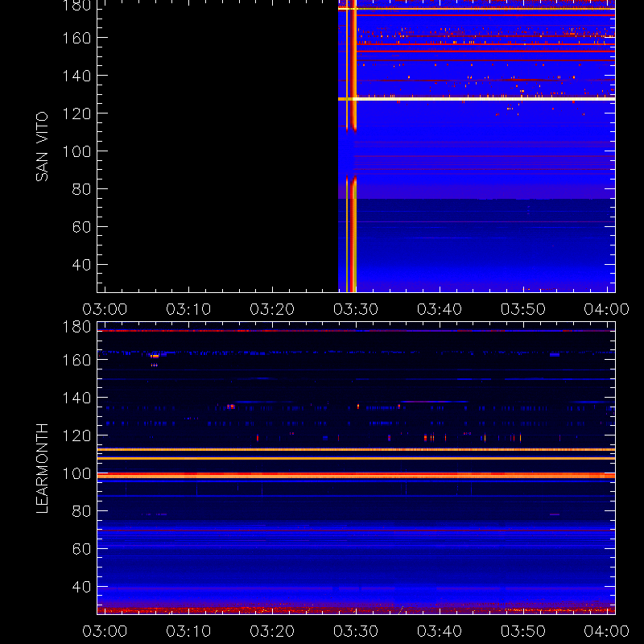
Task: Click the 03:30 time label under Learmonth plot
Action: coord(356,631)
